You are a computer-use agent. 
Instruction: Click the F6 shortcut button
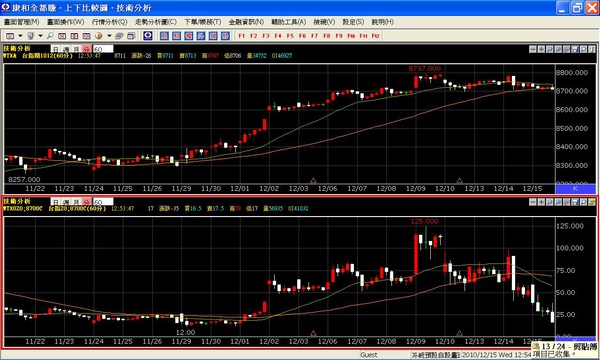click(x=303, y=36)
